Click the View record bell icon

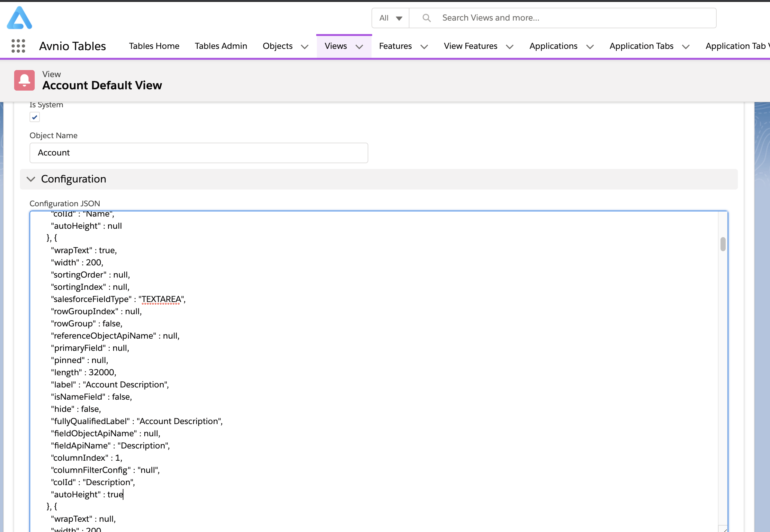pos(24,80)
